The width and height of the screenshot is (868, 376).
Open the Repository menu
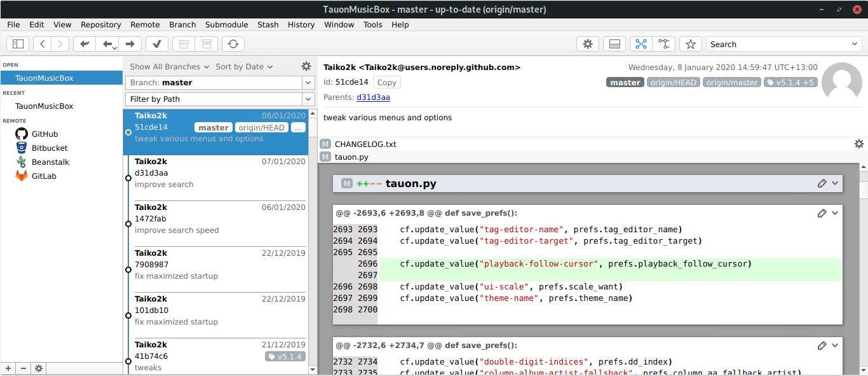coord(100,25)
